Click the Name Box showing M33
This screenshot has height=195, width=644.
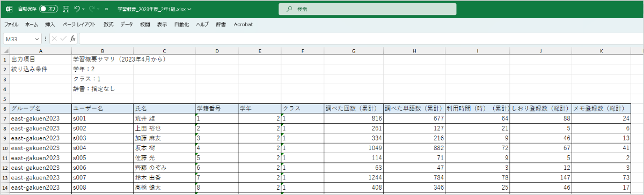point(19,39)
